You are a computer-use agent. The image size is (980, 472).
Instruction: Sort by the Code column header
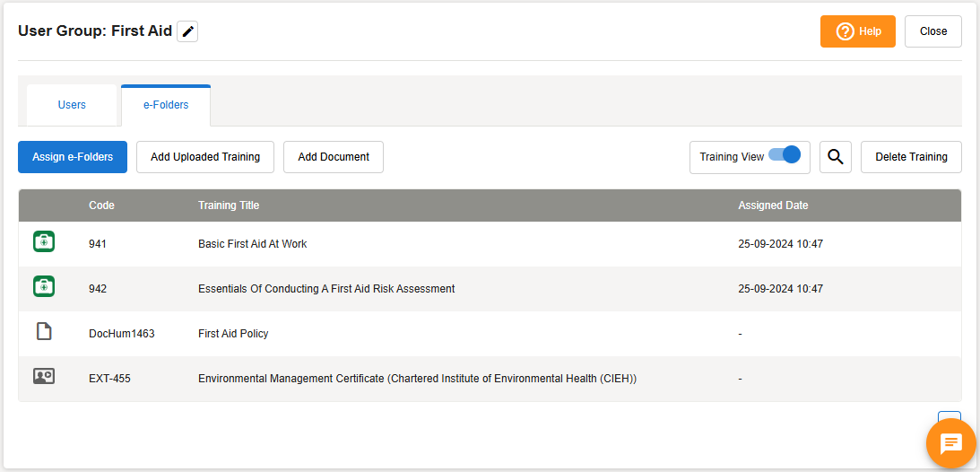(x=101, y=205)
